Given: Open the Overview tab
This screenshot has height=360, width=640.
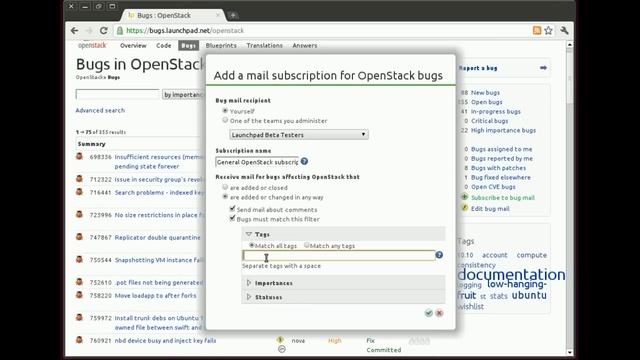Looking at the screenshot, I should click(133, 45).
